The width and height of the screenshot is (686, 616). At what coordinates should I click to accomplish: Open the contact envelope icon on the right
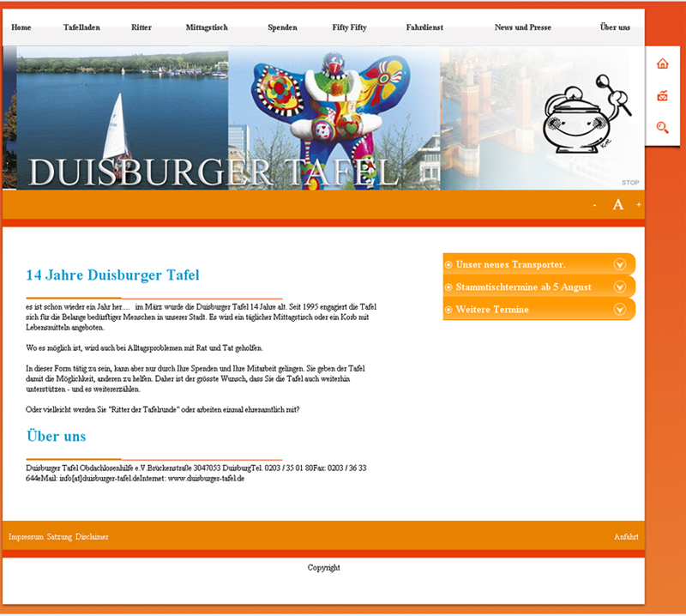(x=661, y=95)
